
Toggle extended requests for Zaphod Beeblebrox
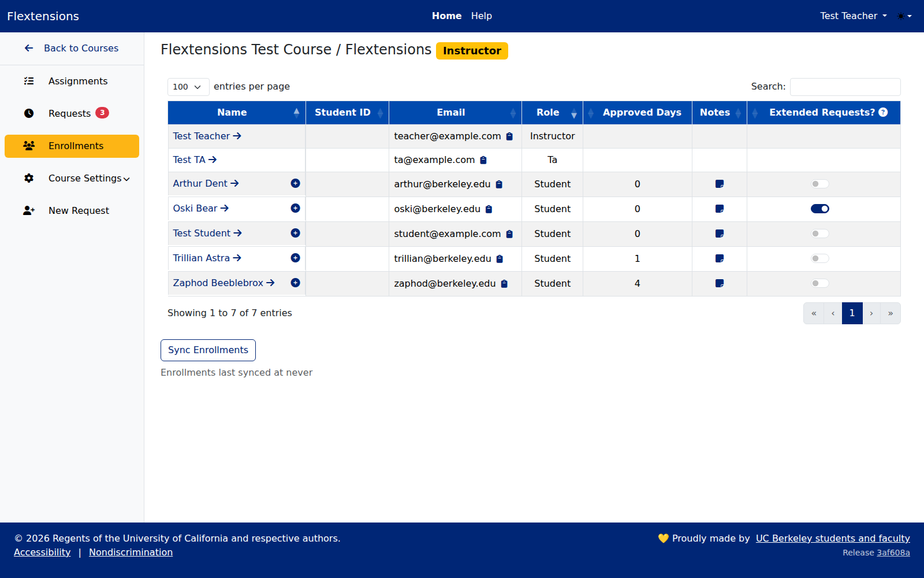820,283
